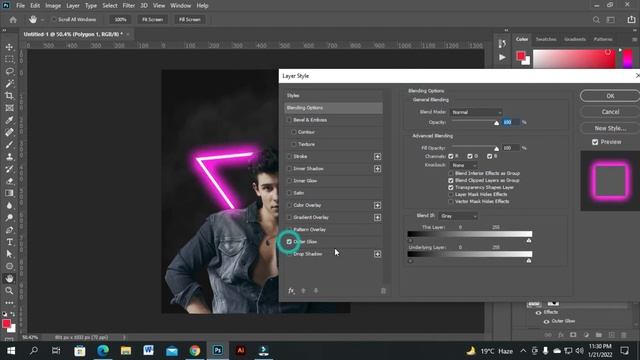Toggle the Outer Glow checkbox

(289, 242)
